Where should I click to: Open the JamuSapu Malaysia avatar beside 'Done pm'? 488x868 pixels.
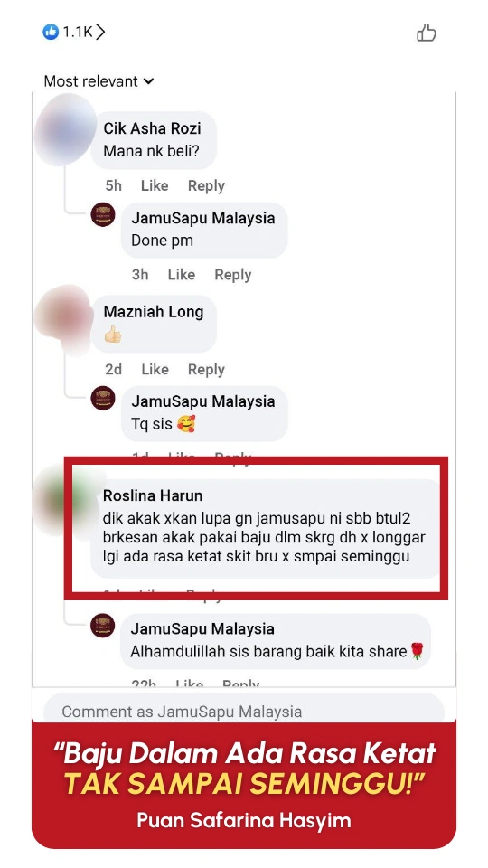(103, 214)
